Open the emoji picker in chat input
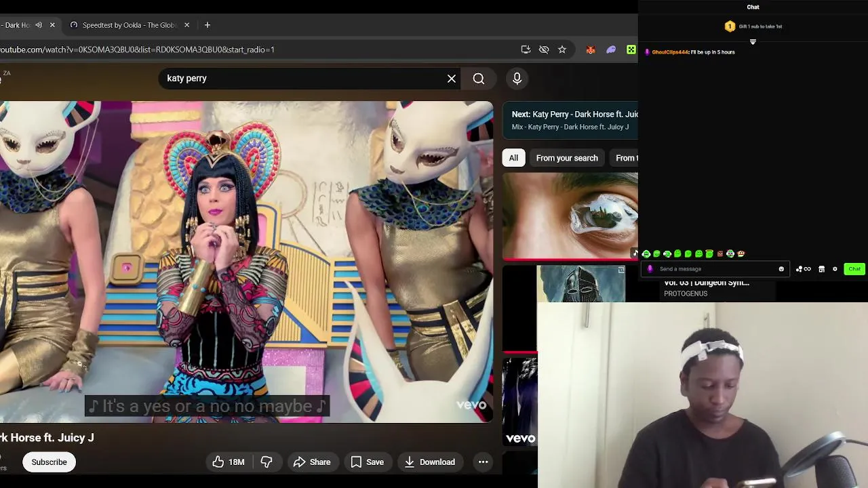Image resolution: width=868 pixels, height=488 pixels. (781, 269)
